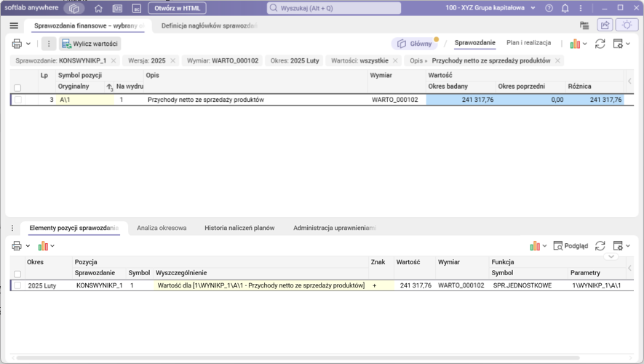Image resolution: width=644 pixels, height=364 pixels.
Task: Remove the Wartości: wszystkie filter chip
Action: (395, 61)
